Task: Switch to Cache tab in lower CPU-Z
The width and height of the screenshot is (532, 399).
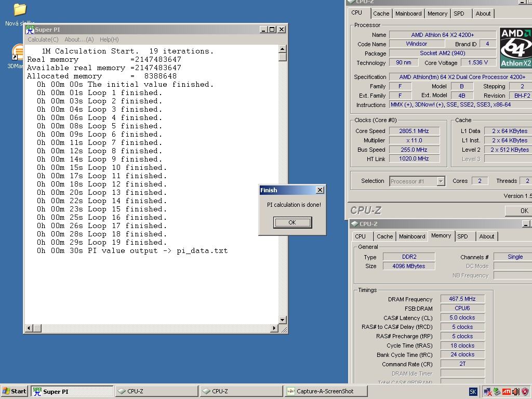Action: [x=385, y=236]
